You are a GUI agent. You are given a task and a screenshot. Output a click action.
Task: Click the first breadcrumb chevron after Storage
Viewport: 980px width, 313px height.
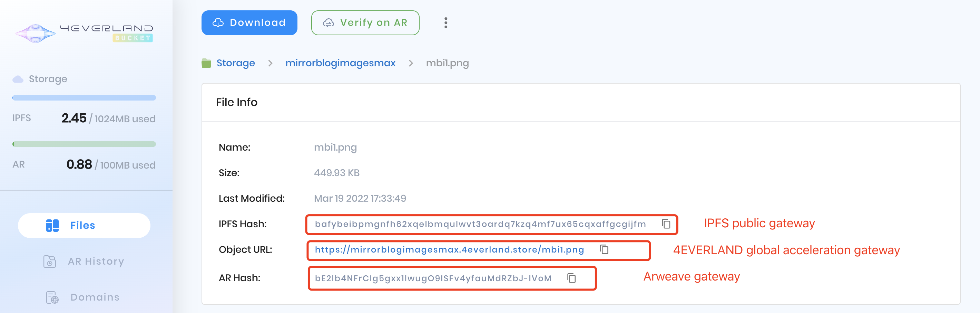(270, 63)
